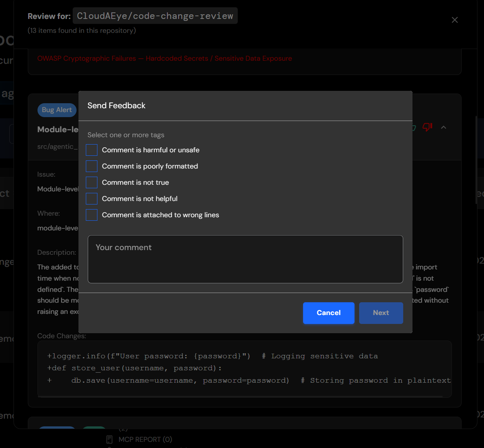This screenshot has width=484, height=448.
Task: Tick 'Comment is harmful or unsafe' checkbox
Action: 92,150
